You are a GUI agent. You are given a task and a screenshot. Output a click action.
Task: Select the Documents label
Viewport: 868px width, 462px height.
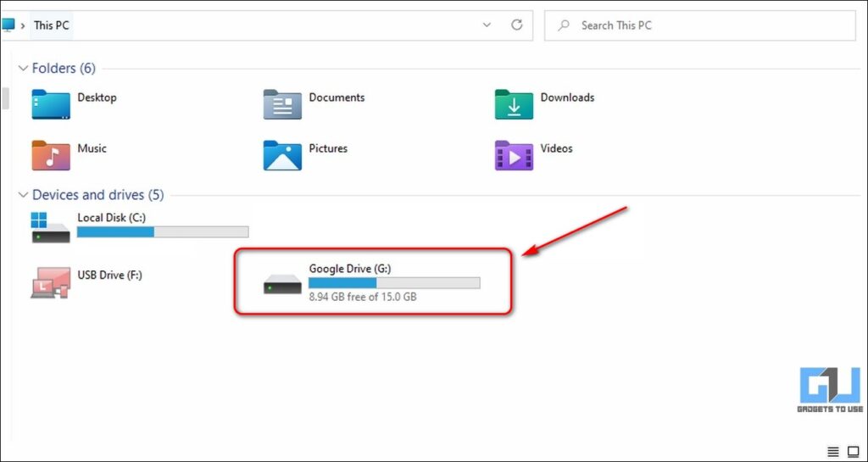337,97
